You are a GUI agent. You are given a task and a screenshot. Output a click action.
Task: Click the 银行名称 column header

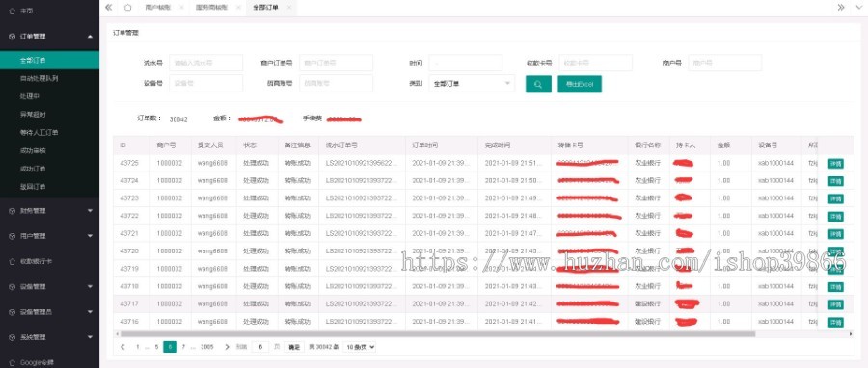(x=648, y=145)
